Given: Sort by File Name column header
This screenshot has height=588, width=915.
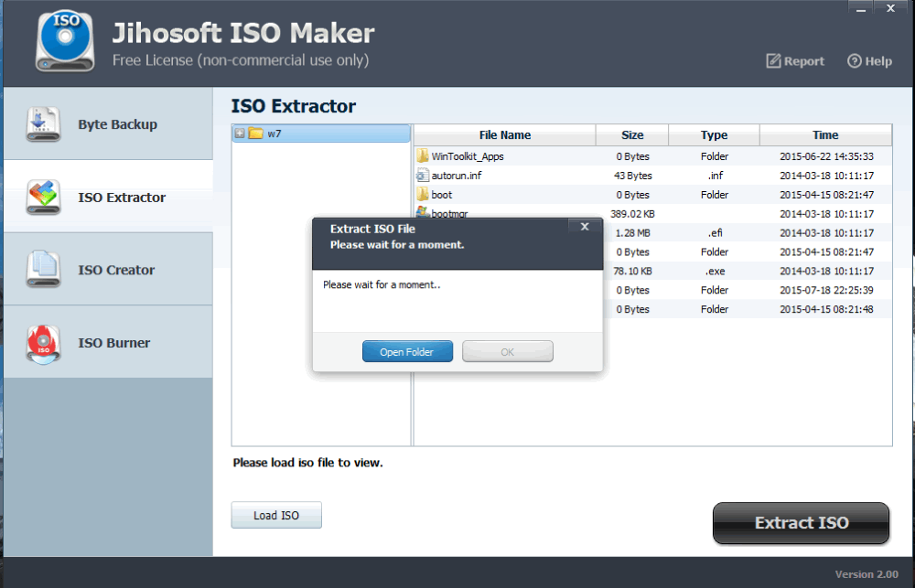Looking at the screenshot, I should tap(505, 134).
